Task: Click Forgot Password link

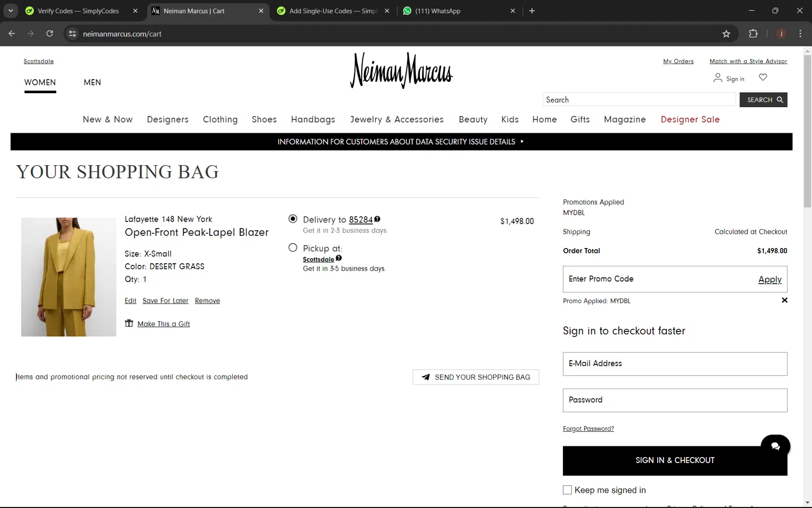Action: pyautogui.click(x=588, y=429)
